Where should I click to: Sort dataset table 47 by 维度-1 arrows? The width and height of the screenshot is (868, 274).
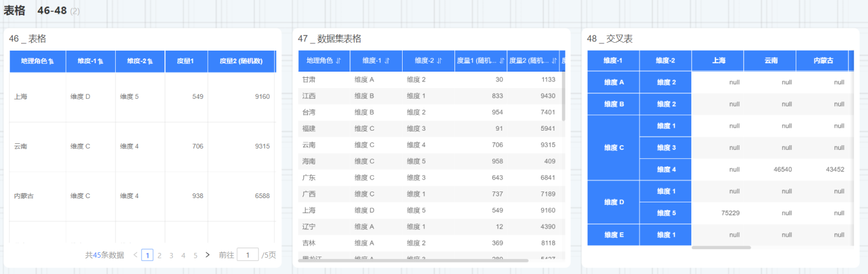[387, 61]
